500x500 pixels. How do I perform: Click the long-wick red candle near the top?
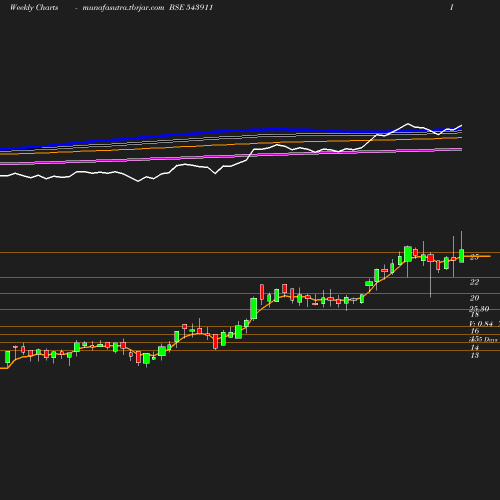coord(431,258)
